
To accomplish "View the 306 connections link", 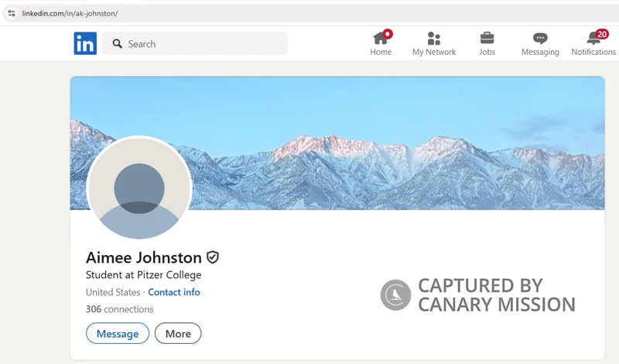I will 120,309.
